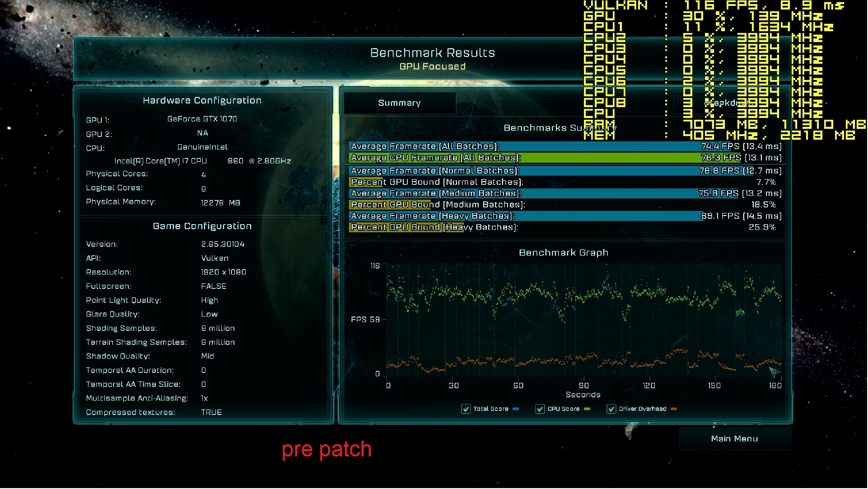The width and height of the screenshot is (868, 489).
Task: Uncheck the Total Score checkbox
Action: coord(466,409)
